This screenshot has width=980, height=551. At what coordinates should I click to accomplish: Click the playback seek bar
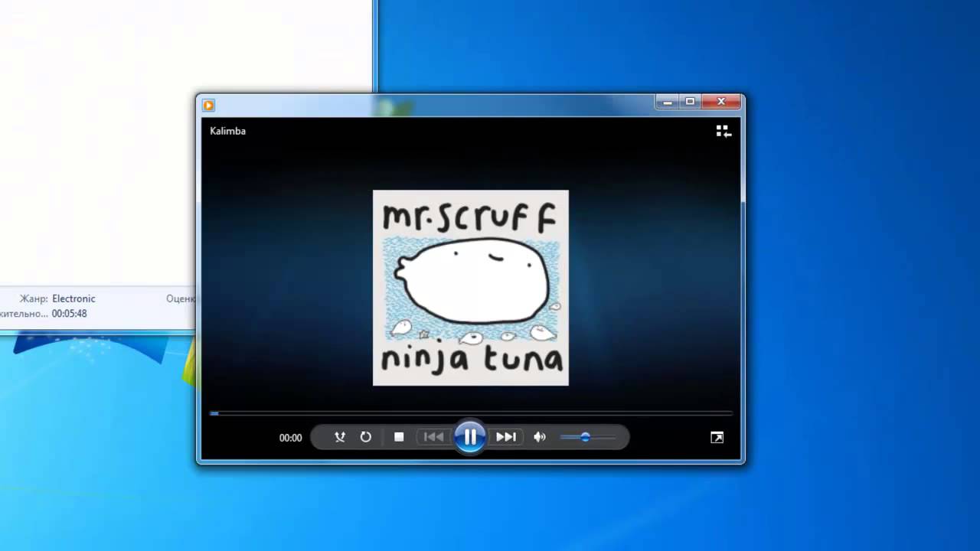471,413
